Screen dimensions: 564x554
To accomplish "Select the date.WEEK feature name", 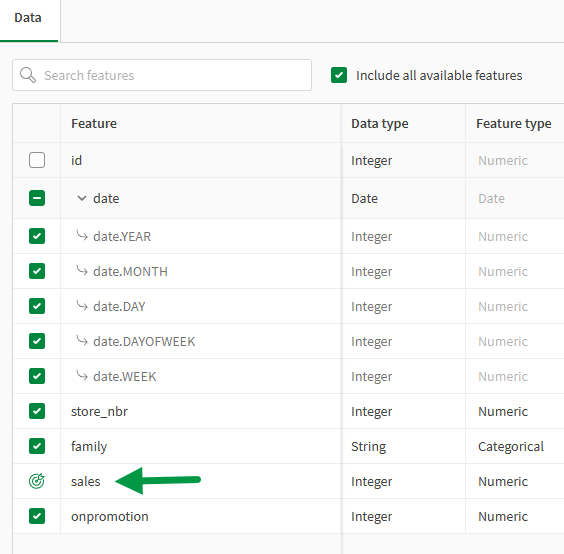I will click(124, 376).
